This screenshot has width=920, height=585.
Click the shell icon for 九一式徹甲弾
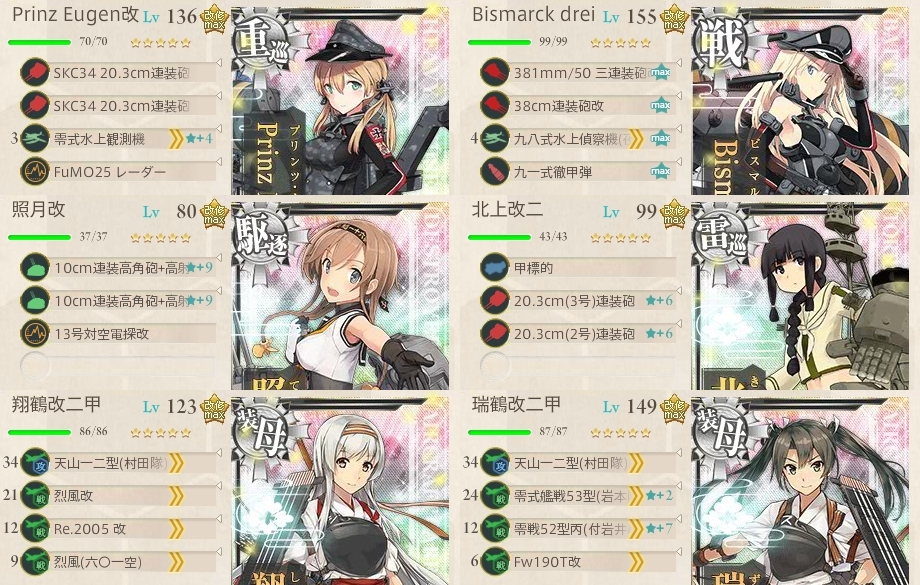495,172
